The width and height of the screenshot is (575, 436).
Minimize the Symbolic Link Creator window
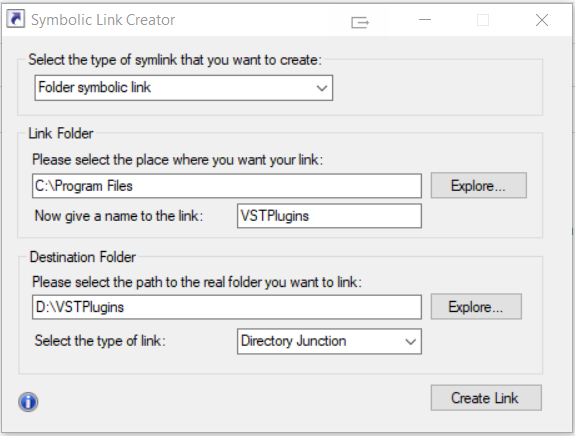pos(425,19)
